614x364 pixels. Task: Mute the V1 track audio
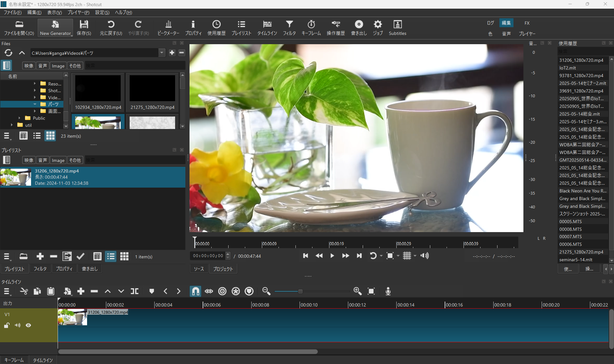(18, 325)
